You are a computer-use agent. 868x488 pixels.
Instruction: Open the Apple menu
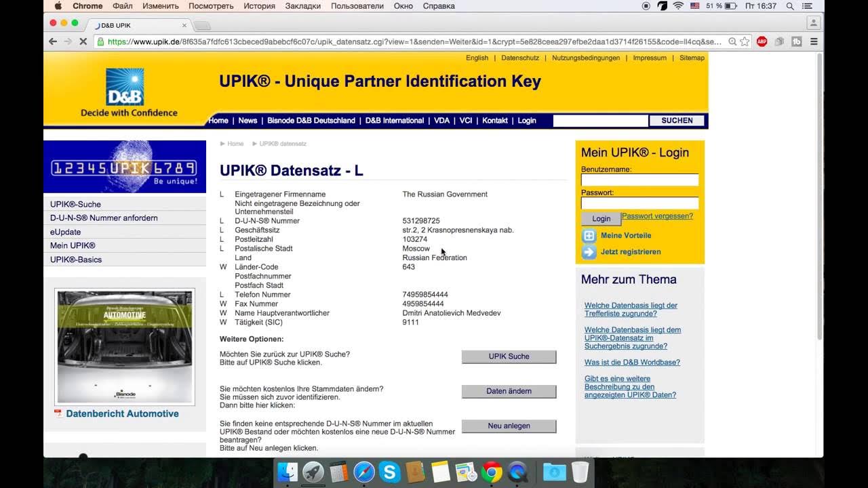[x=58, y=6]
